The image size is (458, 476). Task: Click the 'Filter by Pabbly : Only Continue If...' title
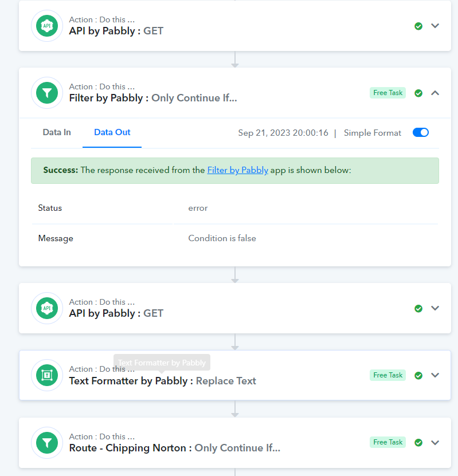click(x=153, y=98)
